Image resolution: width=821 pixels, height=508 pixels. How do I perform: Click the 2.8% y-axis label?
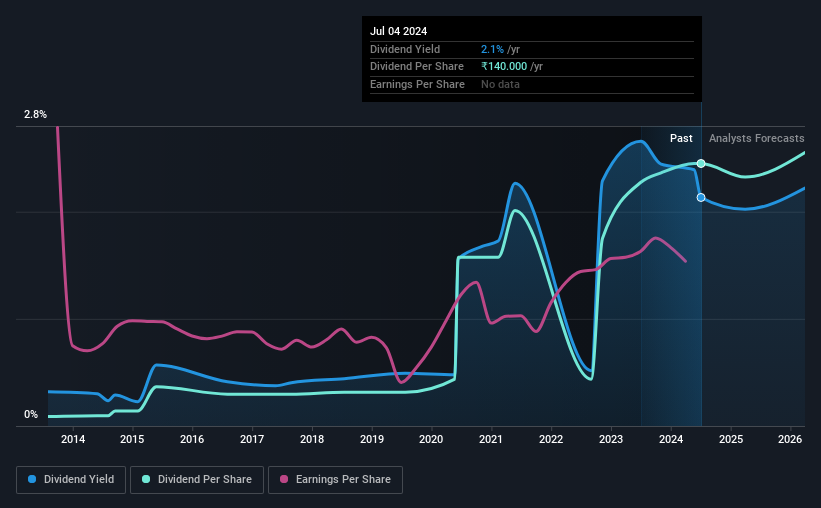pyautogui.click(x=35, y=115)
